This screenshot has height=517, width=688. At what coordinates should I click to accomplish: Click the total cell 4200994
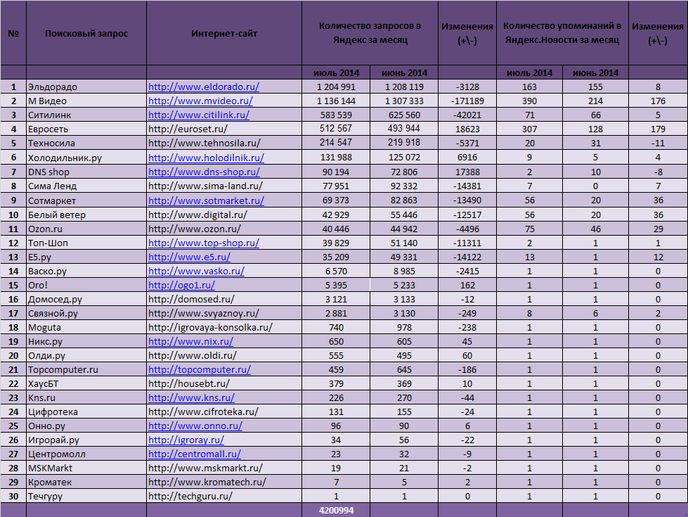click(336, 510)
